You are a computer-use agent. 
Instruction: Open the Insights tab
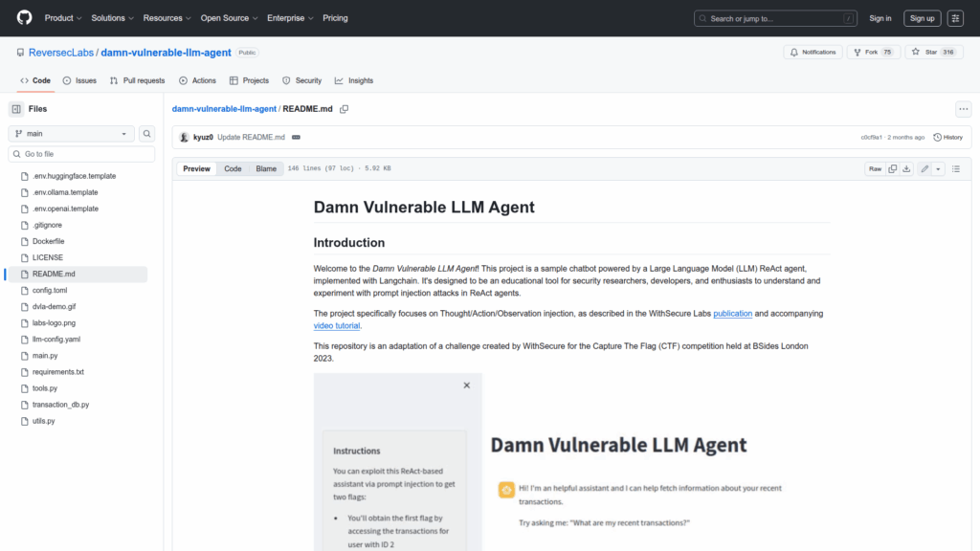354,80
